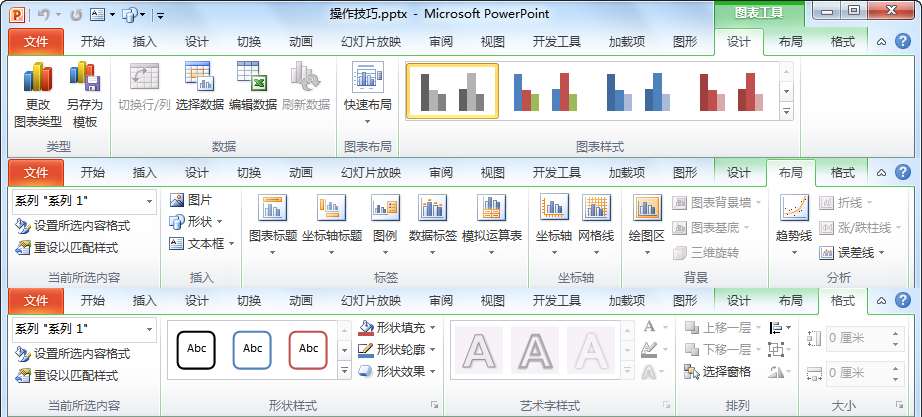Open 图表标题 options
Screen dimensions: 922x417
point(273,225)
